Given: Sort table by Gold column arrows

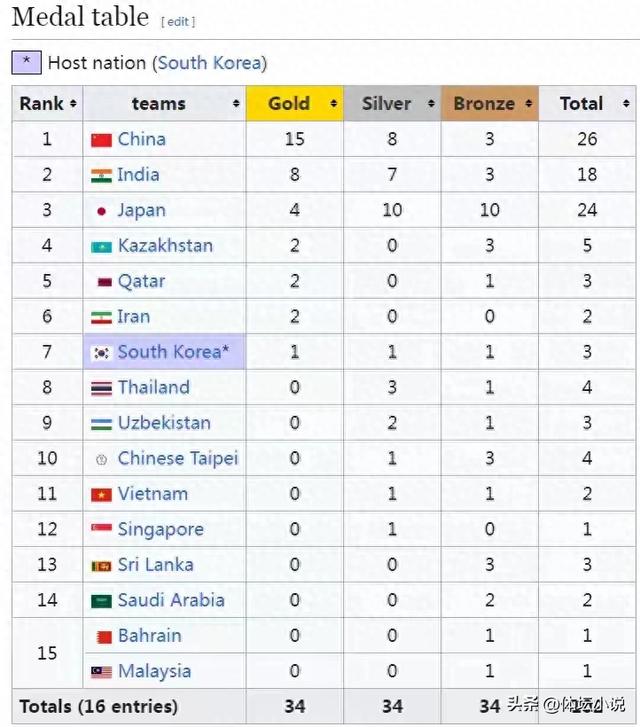Looking at the screenshot, I should coord(333,104).
